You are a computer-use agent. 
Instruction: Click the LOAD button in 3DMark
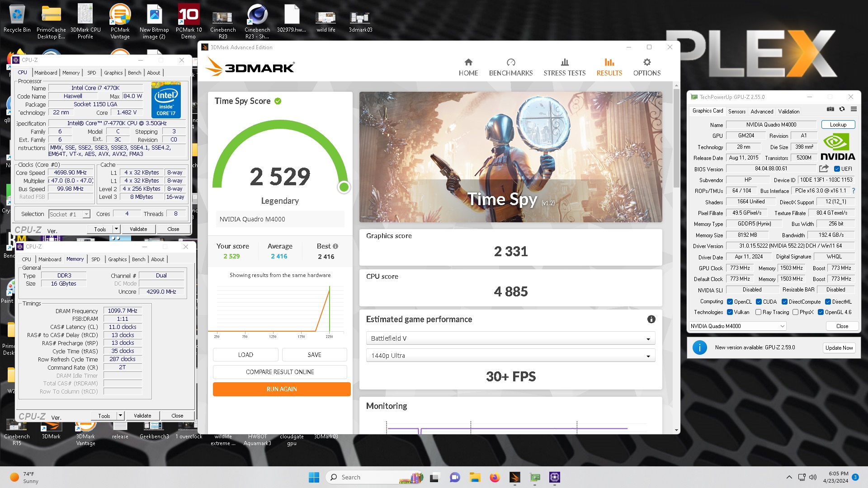245,355
